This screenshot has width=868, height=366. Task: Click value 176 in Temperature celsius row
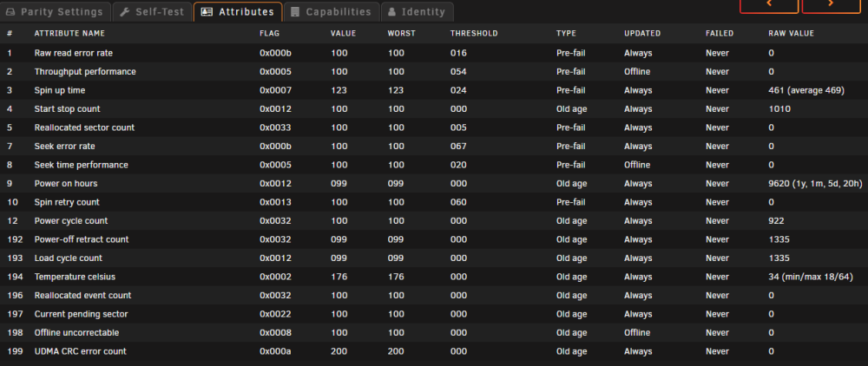339,277
